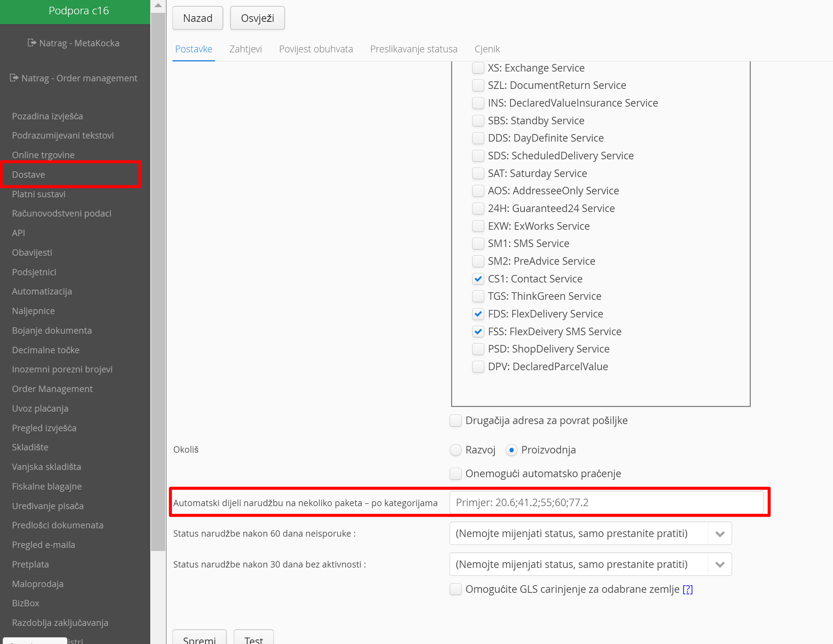Viewport: 833px width, 644px height.
Task: Click the Nazad button
Action: point(198,18)
